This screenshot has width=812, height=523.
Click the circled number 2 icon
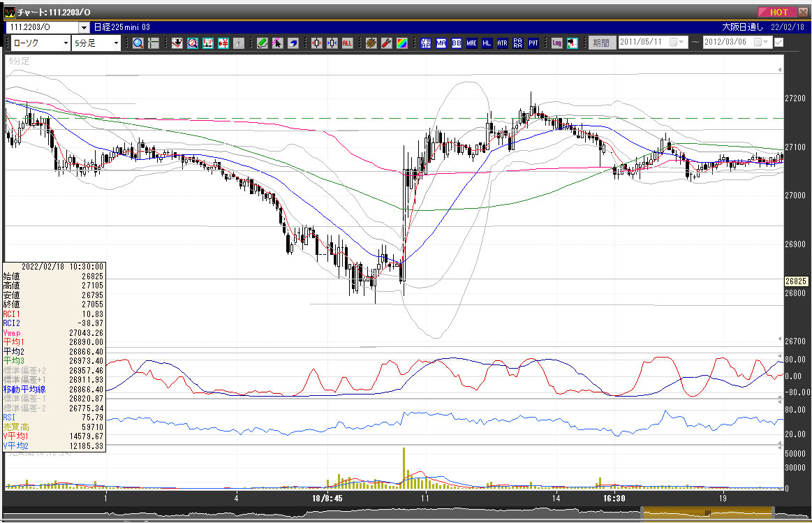point(193,43)
